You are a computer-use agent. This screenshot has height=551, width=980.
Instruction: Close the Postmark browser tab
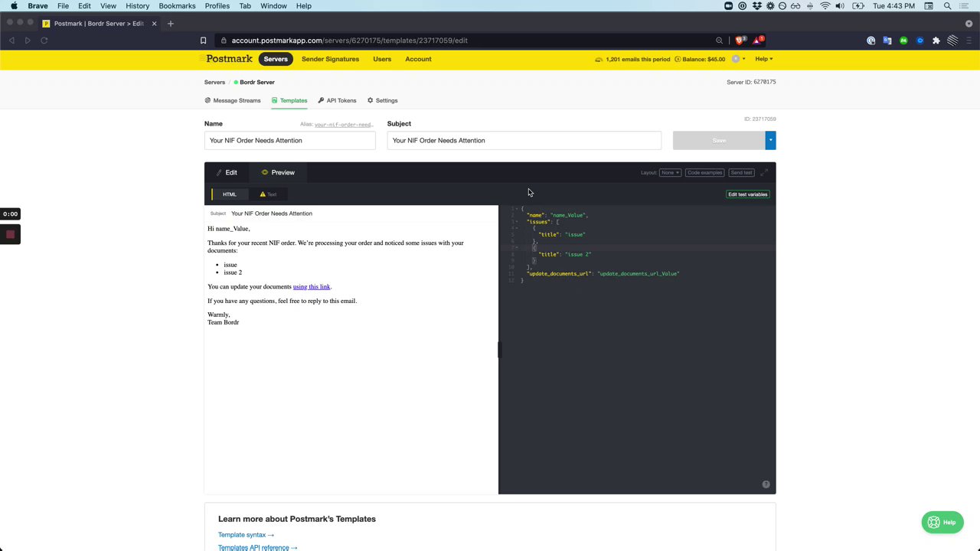pyautogui.click(x=154, y=24)
